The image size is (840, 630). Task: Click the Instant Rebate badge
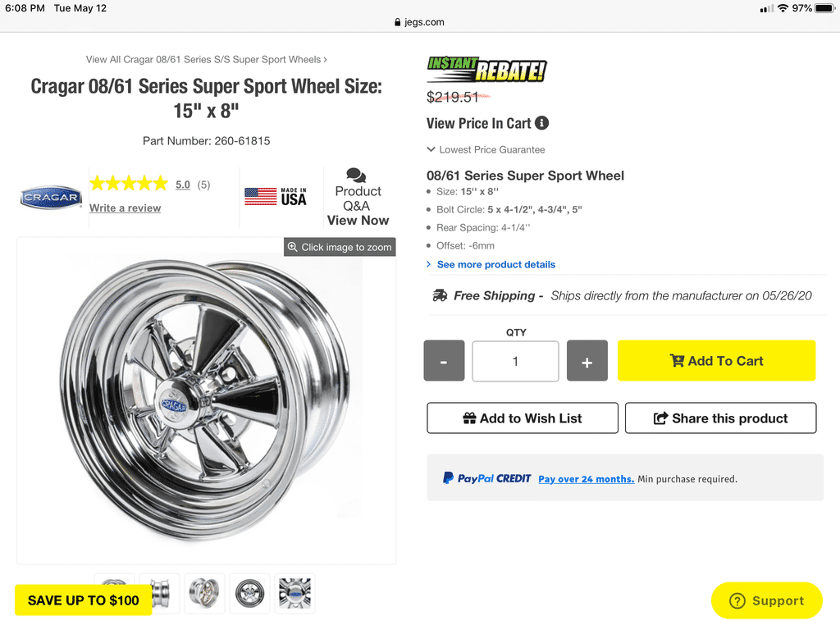[486, 70]
